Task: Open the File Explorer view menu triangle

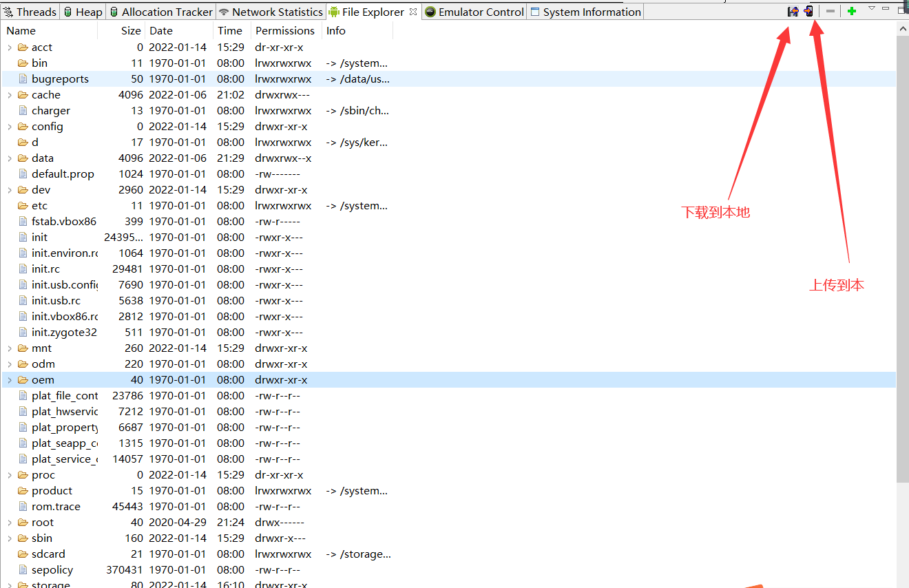Action: pyautogui.click(x=872, y=11)
